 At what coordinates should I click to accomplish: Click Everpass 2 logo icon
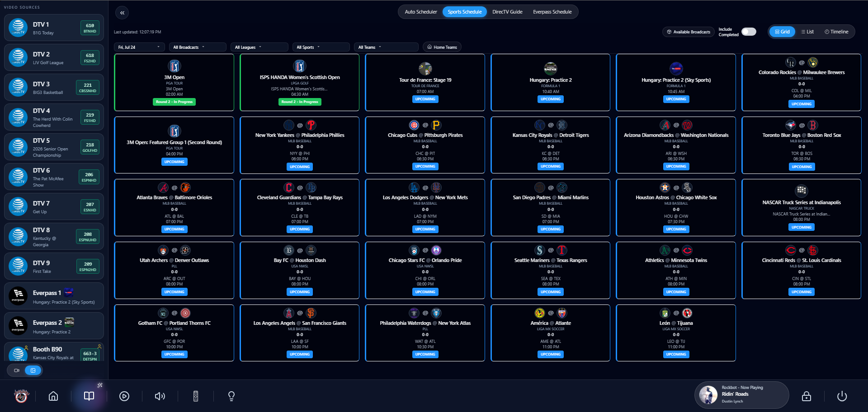18,326
